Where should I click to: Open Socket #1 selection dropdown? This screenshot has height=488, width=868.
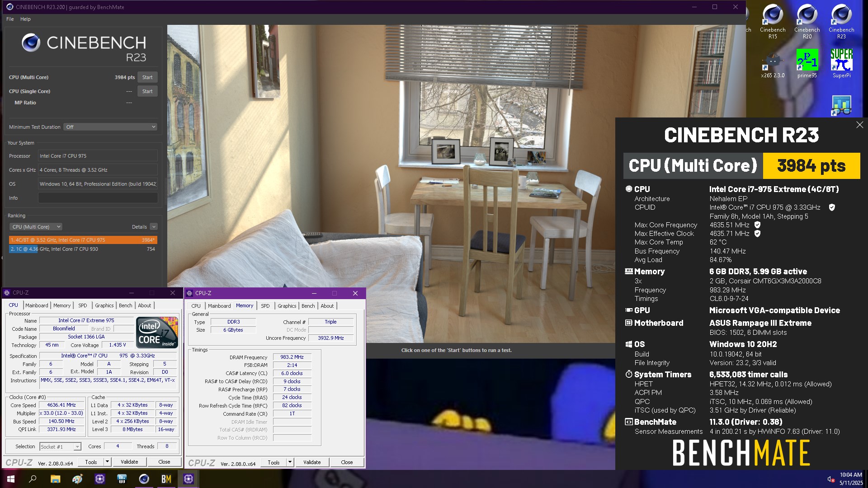click(60, 446)
